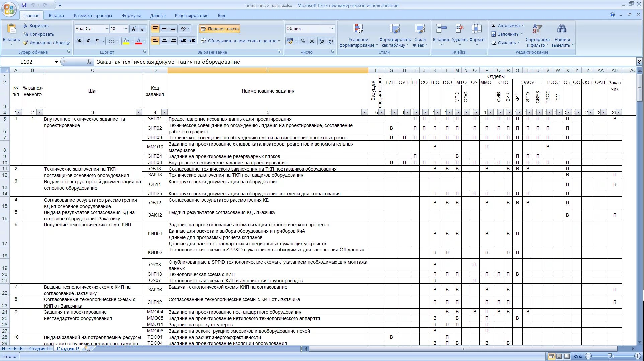Click the Conditional Formatting icon

click(358, 29)
